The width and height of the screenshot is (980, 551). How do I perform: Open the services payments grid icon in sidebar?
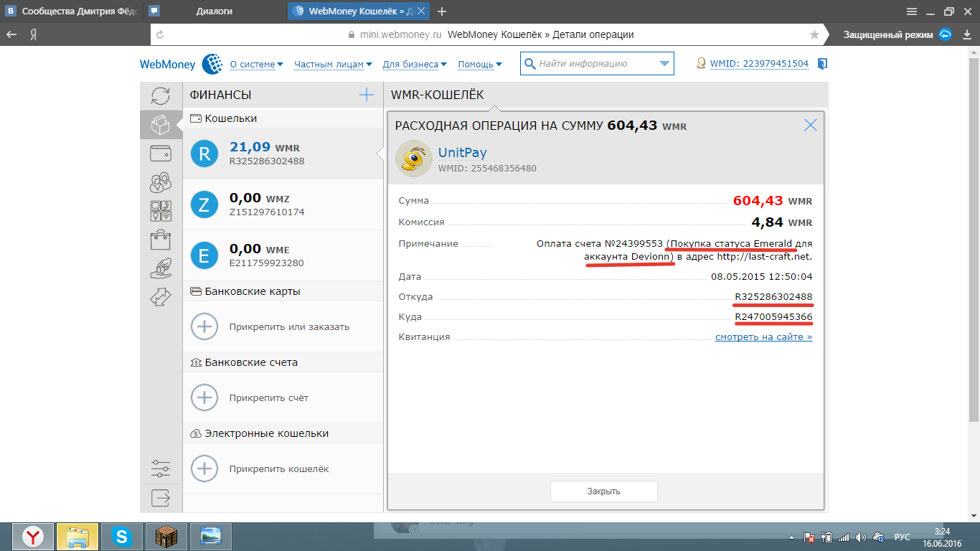pos(161,211)
